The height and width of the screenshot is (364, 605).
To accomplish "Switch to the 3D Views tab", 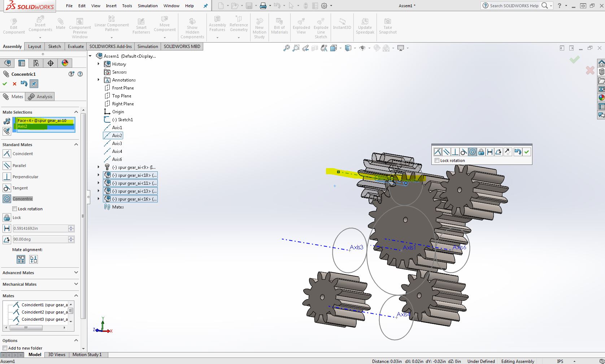I will (57, 355).
